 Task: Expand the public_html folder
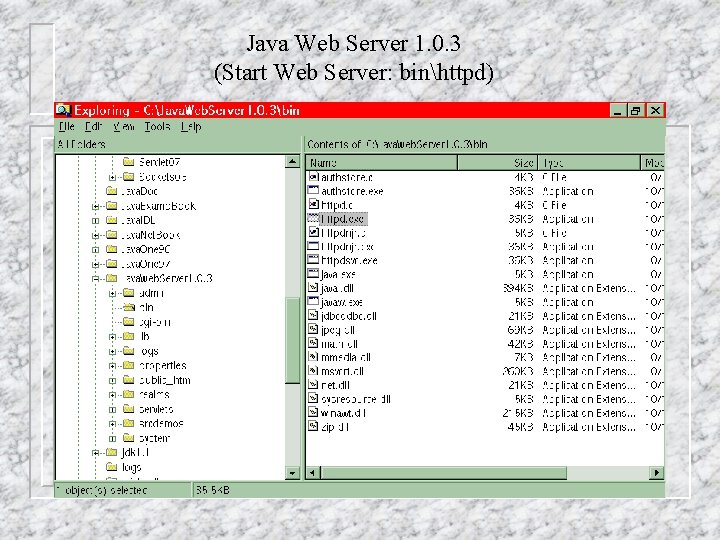112,380
